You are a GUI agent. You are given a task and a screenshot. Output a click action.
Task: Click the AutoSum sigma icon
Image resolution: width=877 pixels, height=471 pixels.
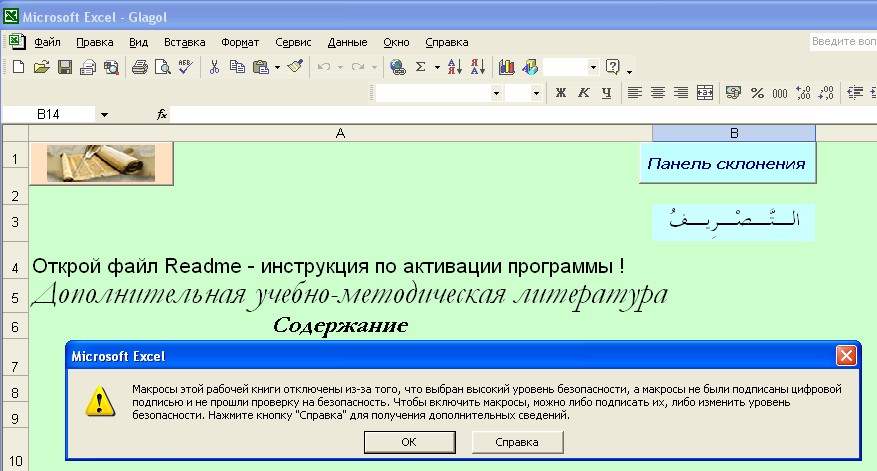tap(421, 67)
